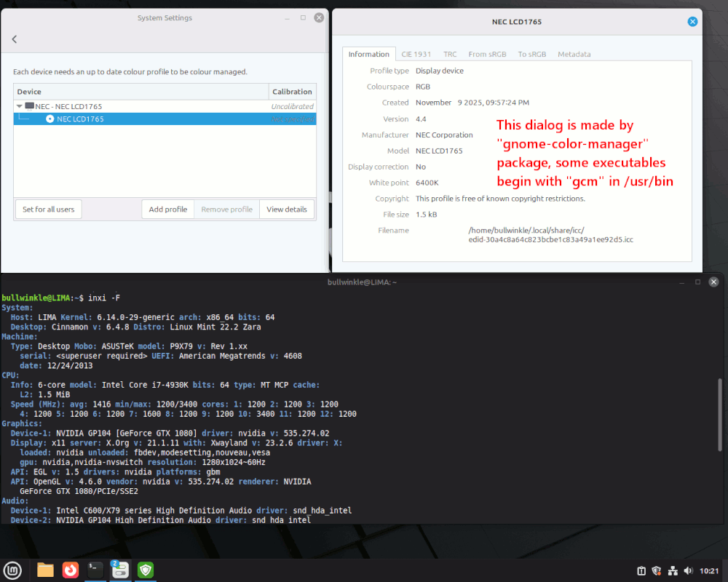Click the Device column header
The image size is (728, 582).
tap(141, 92)
